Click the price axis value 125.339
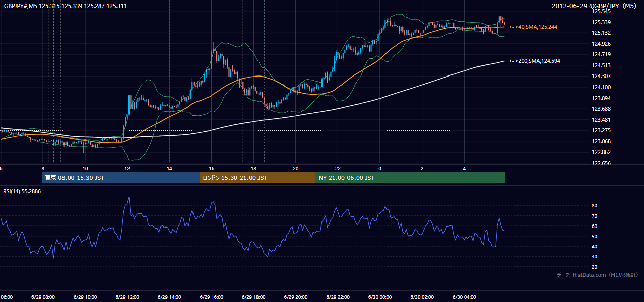This screenshot has height=302, width=644. 602,22
